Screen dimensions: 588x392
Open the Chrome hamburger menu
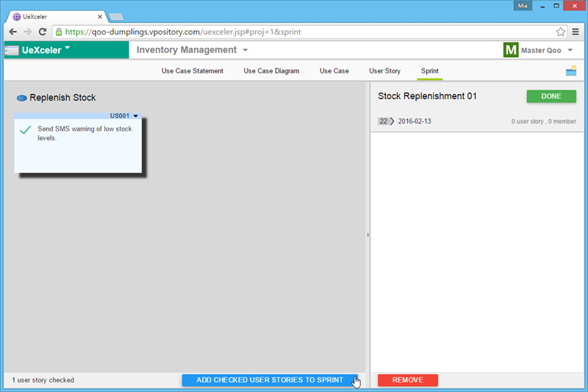(576, 32)
